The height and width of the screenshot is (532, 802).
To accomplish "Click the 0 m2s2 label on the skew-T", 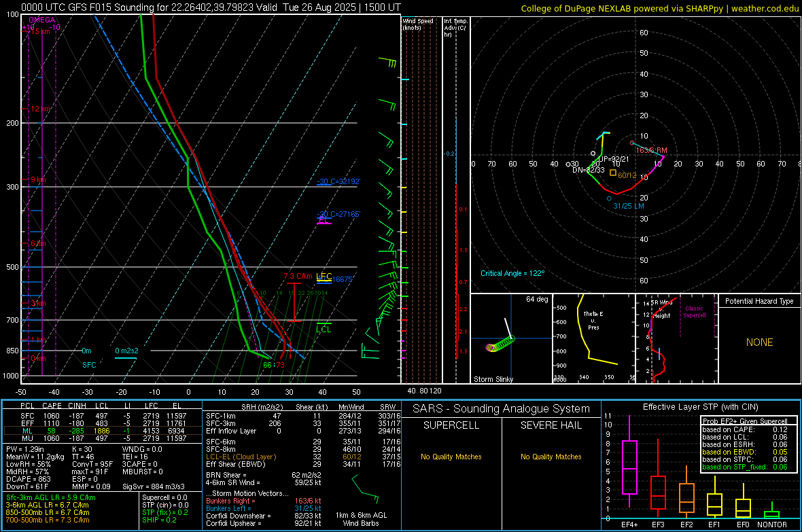I will coord(126,351).
